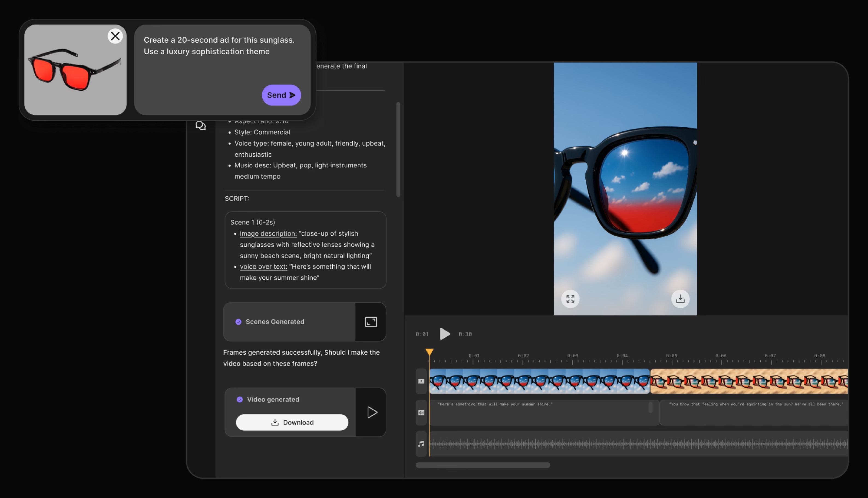Expand the Scenes Generated preview
The height and width of the screenshot is (498, 868).
371,322
